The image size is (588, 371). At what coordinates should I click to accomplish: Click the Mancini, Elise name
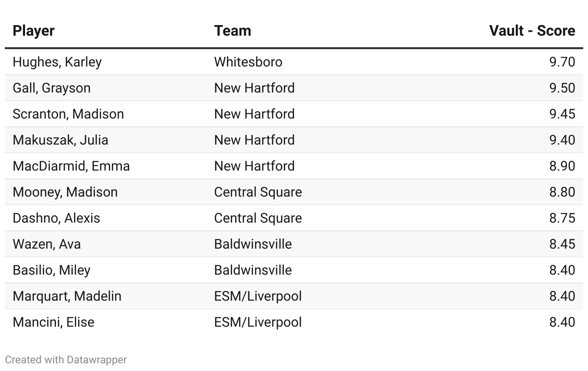(53, 322)
